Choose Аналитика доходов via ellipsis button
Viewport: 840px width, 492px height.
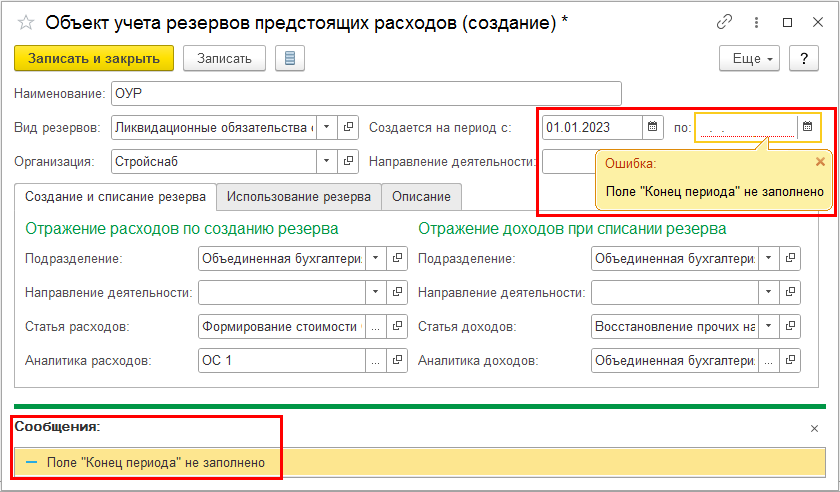[x=769, y=360]
